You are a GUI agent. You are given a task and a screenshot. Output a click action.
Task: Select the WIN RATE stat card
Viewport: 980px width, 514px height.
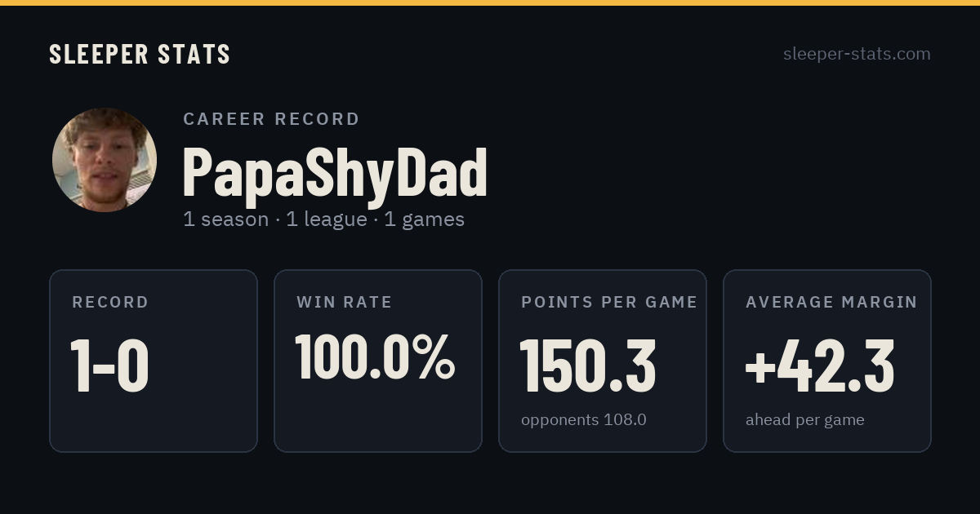click(x=378, y=361)
